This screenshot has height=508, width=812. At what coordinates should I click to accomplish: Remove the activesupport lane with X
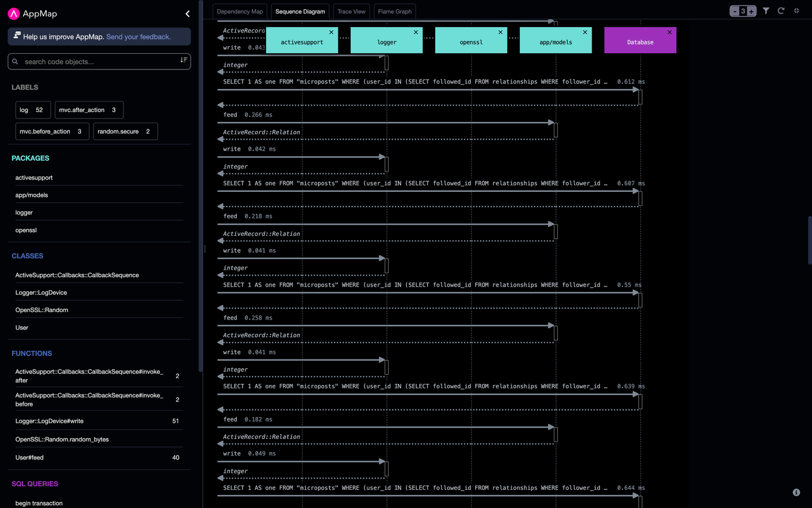(x=332, y=32)
